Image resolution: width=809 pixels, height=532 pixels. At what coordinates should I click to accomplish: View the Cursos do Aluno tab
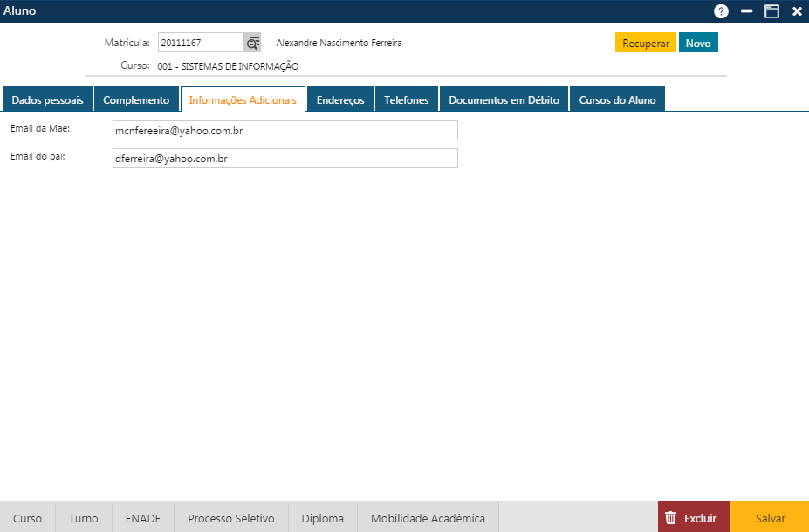point(618,100)
